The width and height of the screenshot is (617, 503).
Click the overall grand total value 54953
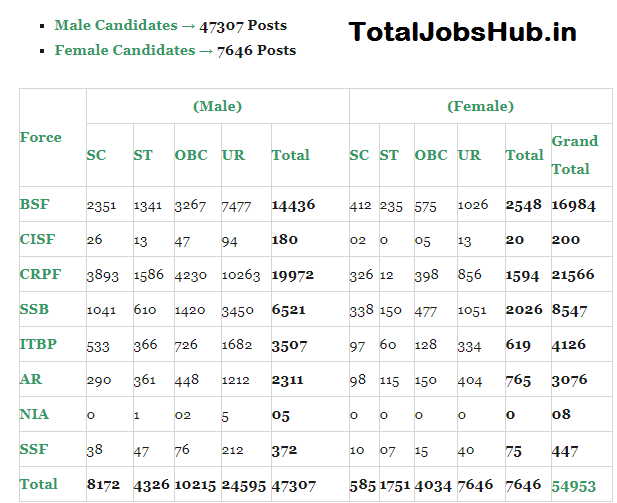click(574, 485)
